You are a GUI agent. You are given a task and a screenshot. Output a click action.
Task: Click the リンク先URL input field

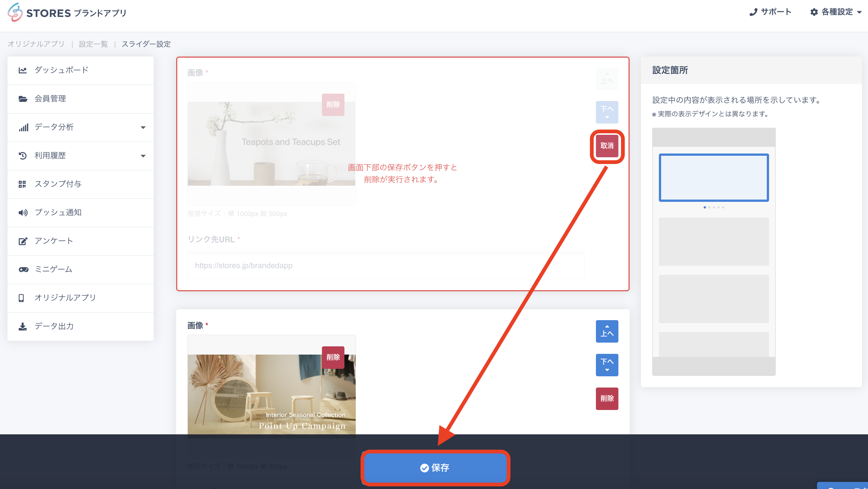coord(386,265)
